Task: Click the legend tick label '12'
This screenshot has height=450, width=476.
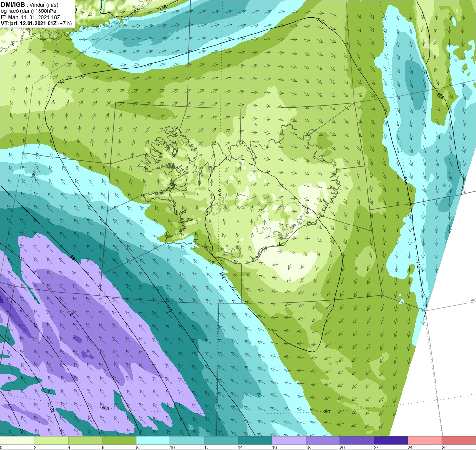Action: click(x=206, y=447)
